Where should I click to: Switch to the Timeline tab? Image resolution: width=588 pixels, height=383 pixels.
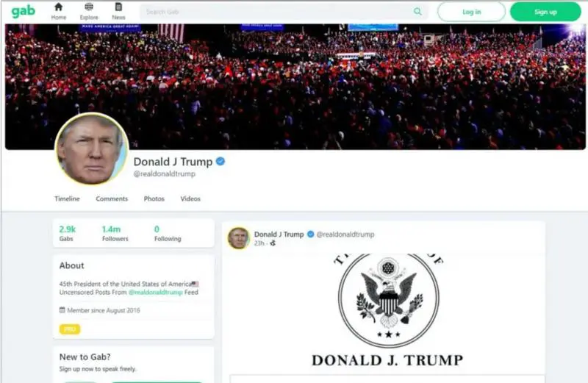pos(67,198)
